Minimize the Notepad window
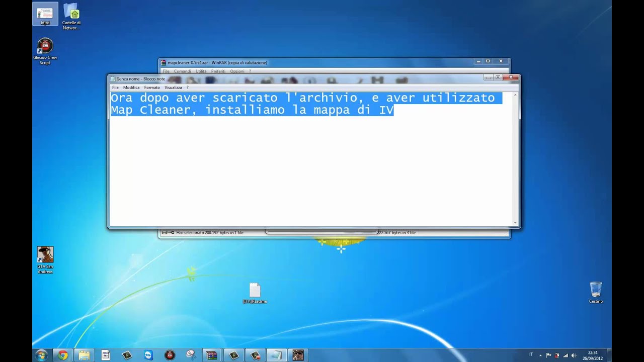Image resolution: width=644 pixels, height=362 pixels. (x=488, y=77)
